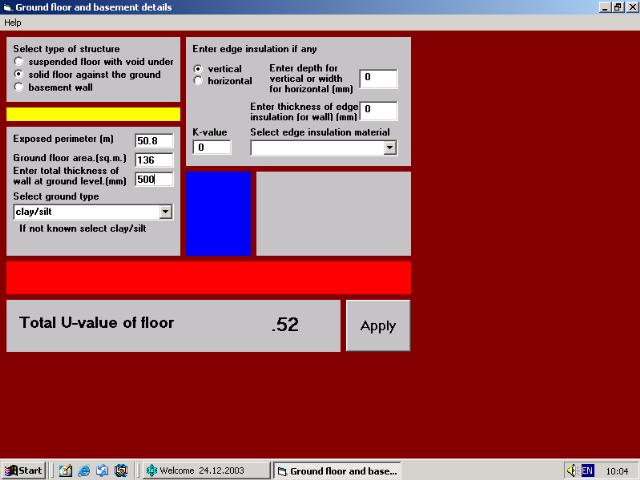Open the Select ground type dropdown
Screen dimensions: 640x480
click(165, 212)
